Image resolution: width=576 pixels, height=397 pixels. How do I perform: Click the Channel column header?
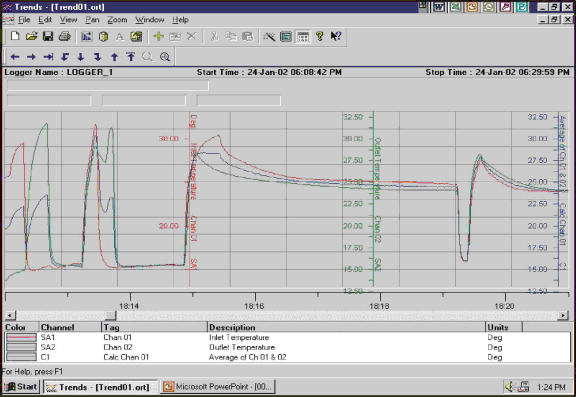point(70,327)
